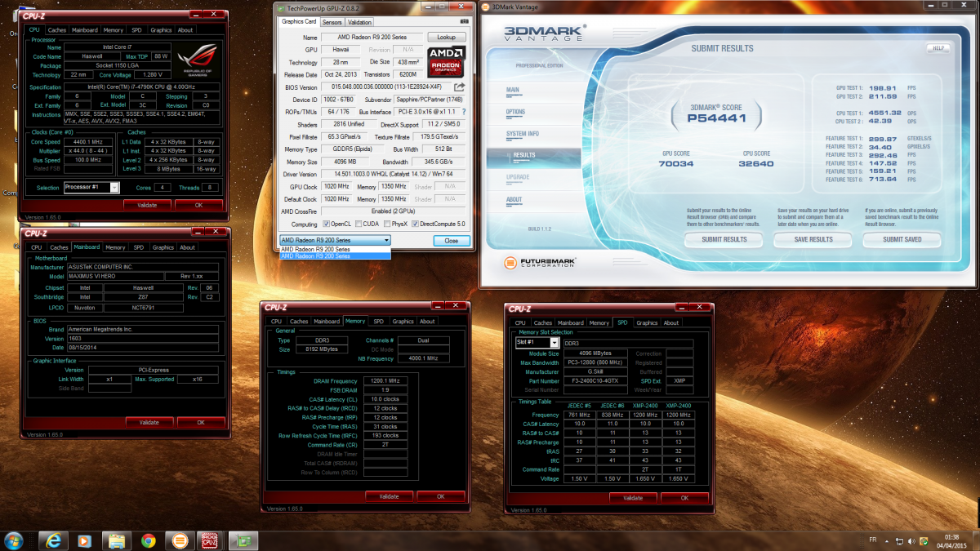Image resolution: width=980 pixels, height=551 pixels.
Task: Open Windows Media Player taskbar icon
Action: [84, 540]
